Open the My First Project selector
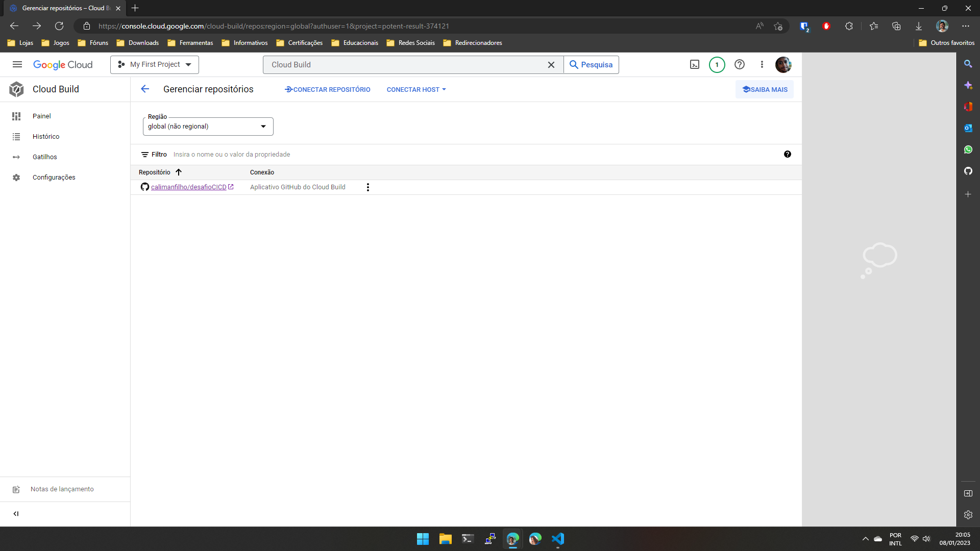Screen dimensions: 980x551 point(155,65)
